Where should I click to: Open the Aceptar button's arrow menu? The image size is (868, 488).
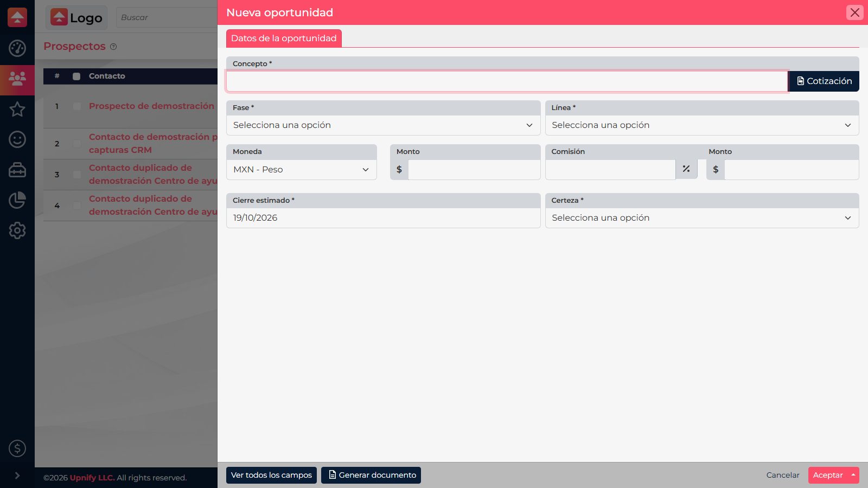tap(853, 475)
